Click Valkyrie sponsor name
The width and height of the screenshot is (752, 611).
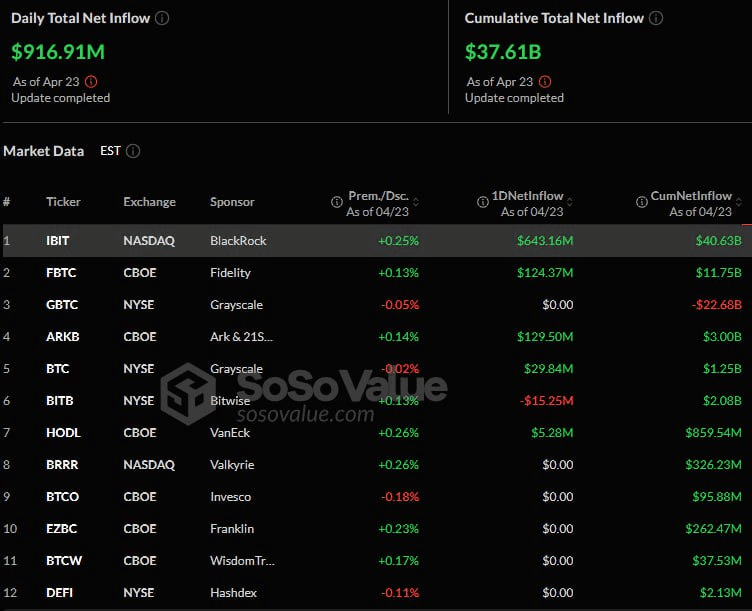pos(232,465)
